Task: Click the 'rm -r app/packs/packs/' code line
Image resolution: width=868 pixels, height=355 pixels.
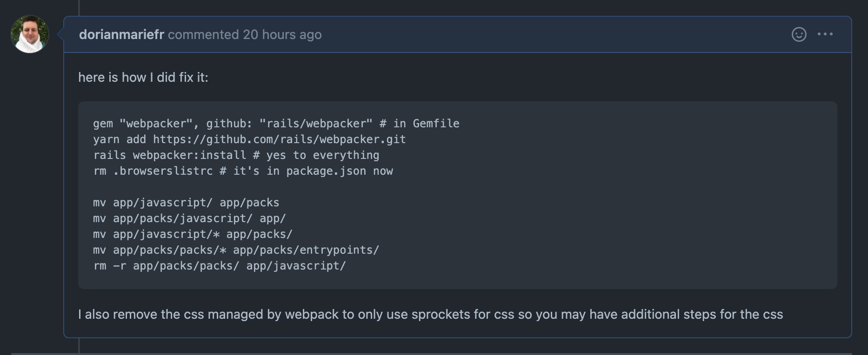Action: (220, 266)
